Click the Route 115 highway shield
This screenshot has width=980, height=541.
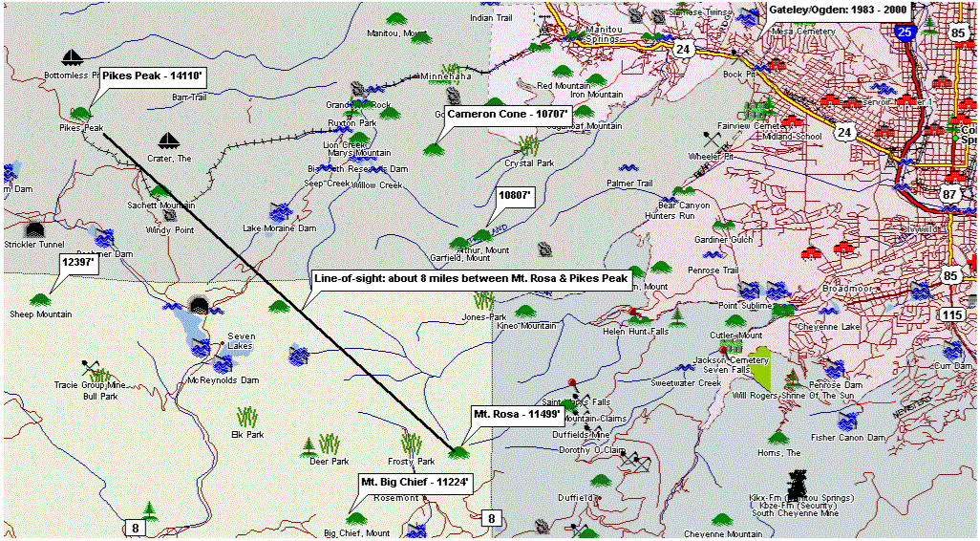[x=951, y=315]
